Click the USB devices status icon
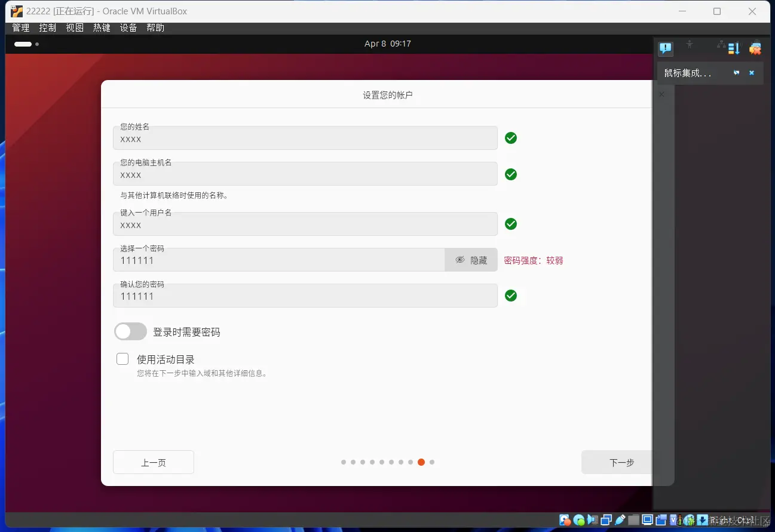Viewport: 775px width, 532px height. (x=620, y=520)
